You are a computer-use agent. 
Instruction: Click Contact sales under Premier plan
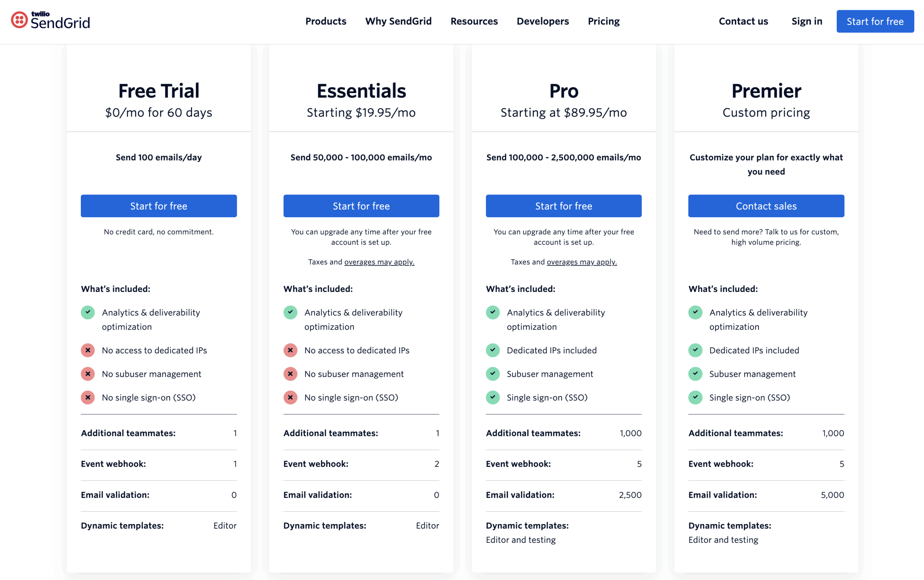pos(766,206)
